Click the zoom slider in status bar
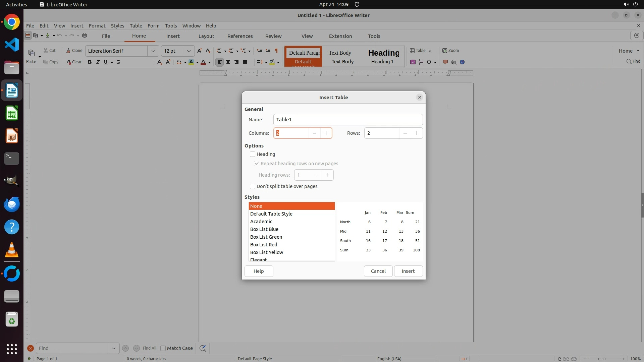Viewport: 644px width, 362px height. tap(604, 359)
